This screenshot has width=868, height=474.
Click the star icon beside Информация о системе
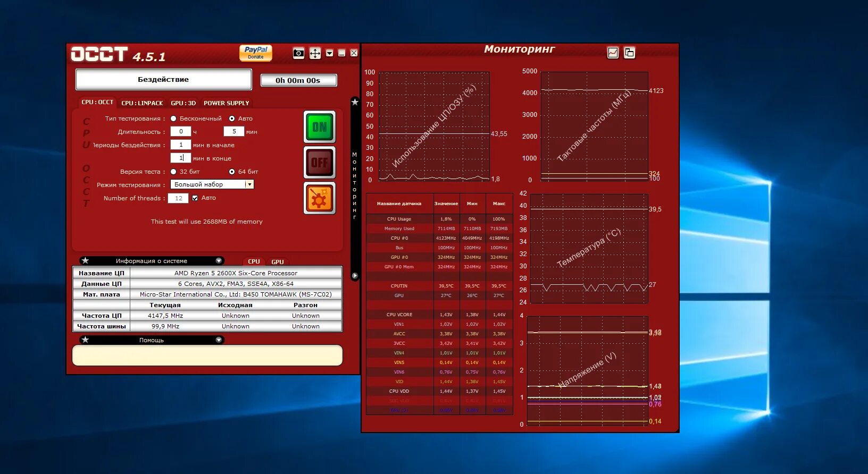click(85, 261)
